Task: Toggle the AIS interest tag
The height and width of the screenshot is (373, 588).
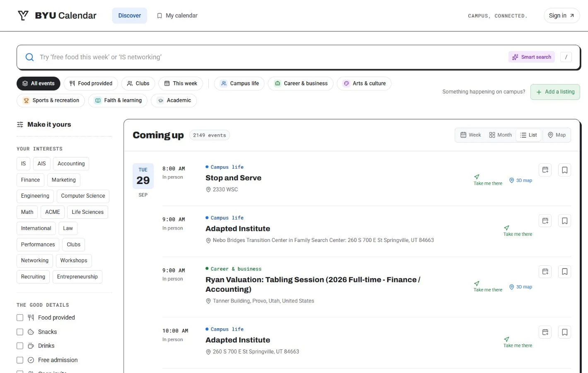Action: [x=41, y=164]
